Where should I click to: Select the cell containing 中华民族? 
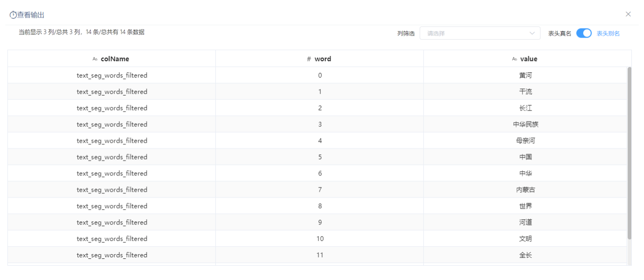click(x=525, y=125)
